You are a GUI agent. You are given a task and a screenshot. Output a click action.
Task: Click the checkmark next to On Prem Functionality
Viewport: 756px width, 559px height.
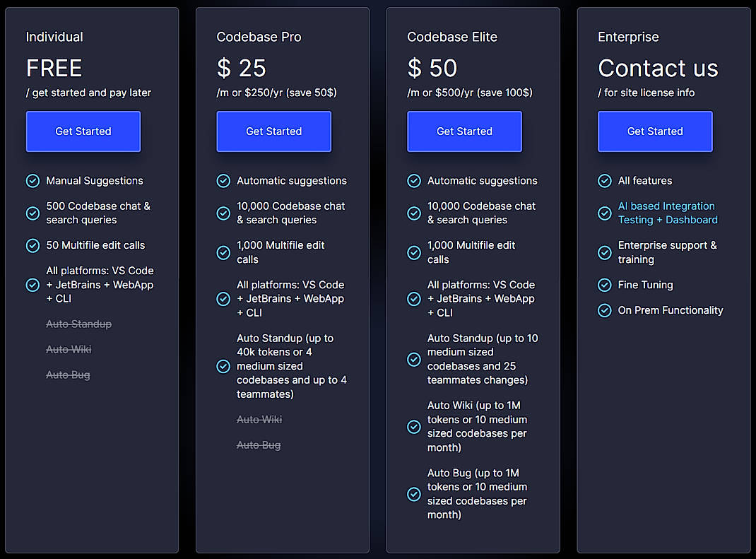coord(605,310)
